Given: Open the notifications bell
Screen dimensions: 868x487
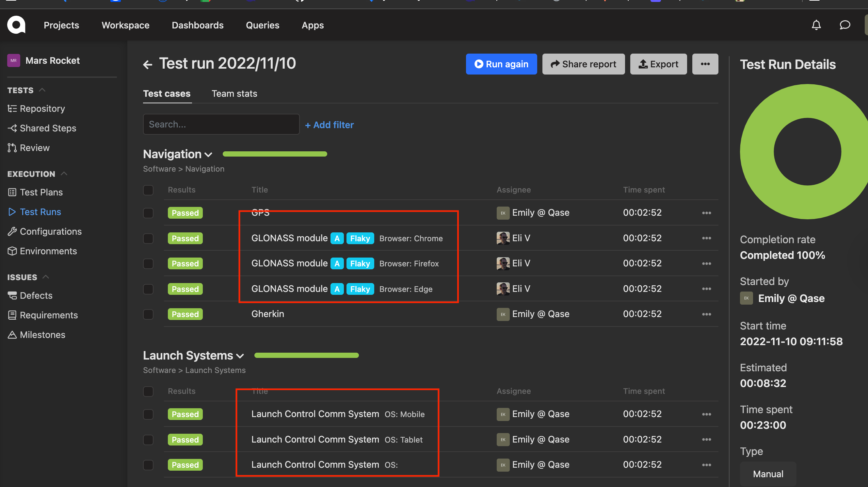Looking at the screenshot, I should coord(816,25).
